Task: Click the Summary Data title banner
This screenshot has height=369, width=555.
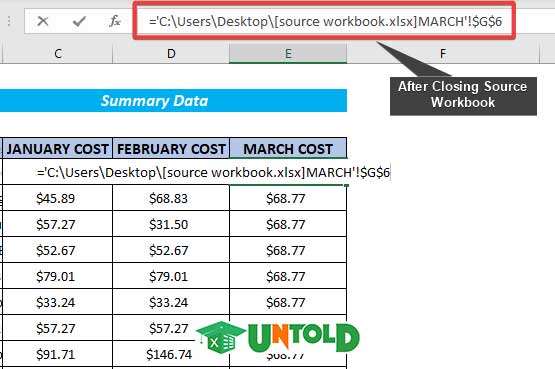Action: point(173,100)
